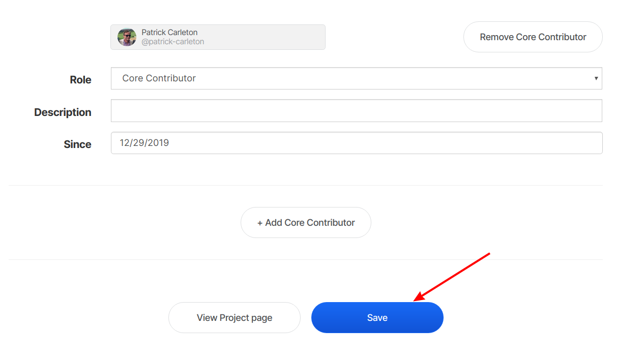The height and width of the screenshot is (356, 644).
Task: Add a new core contributor
Action: (306, 223)
